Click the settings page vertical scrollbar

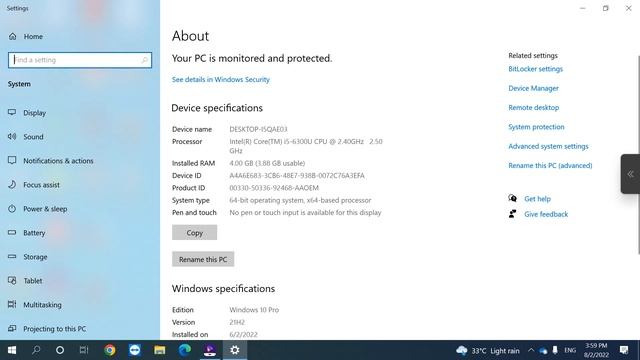point(638,154)
